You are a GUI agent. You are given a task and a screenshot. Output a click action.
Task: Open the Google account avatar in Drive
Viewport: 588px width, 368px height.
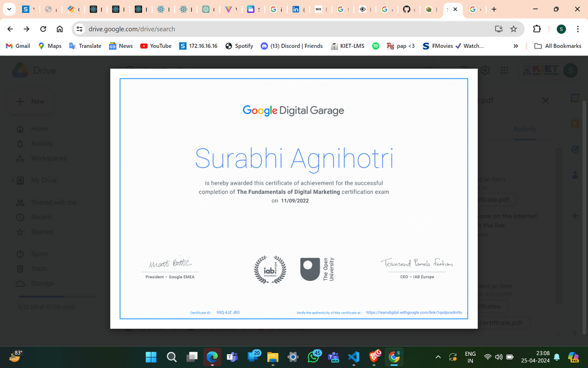[570, 70]
